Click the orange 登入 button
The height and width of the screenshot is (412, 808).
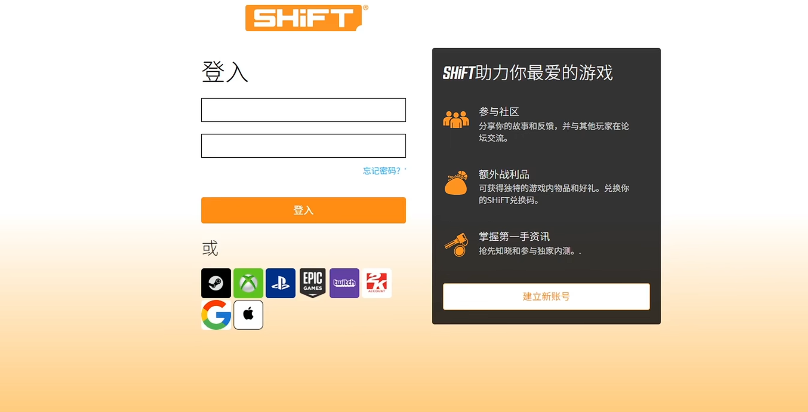pos(304,210)
